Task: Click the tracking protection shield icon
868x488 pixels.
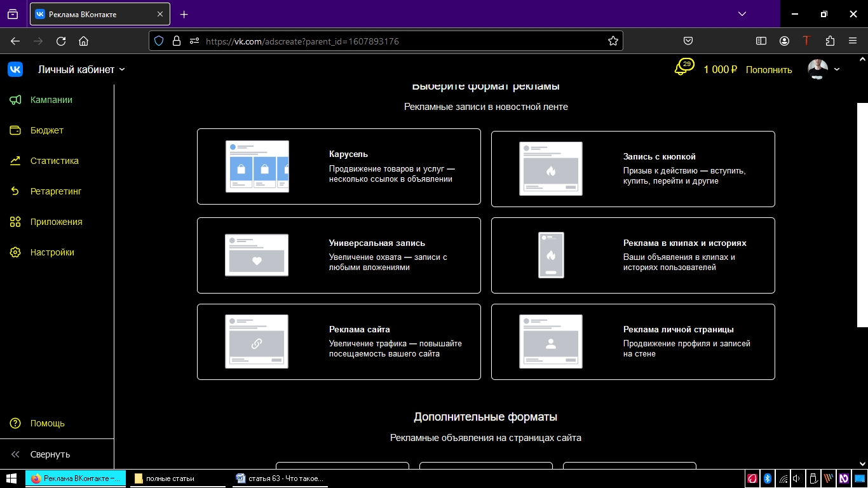Action: click(159, 41)
